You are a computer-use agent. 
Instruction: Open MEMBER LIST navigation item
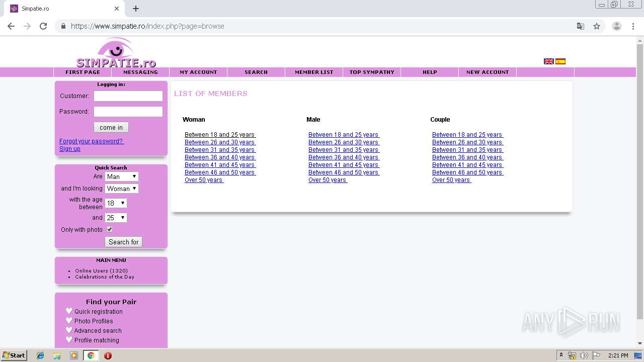[x=314, y=72]
